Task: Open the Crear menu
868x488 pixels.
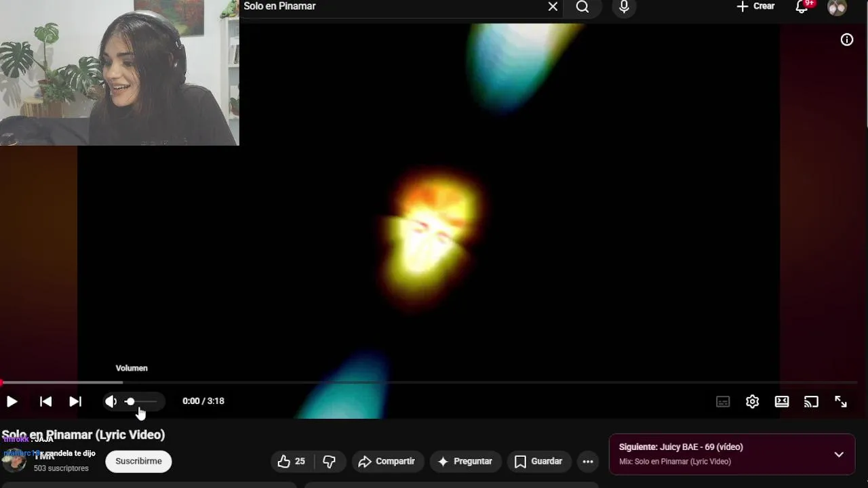Action: coord(755,6)
